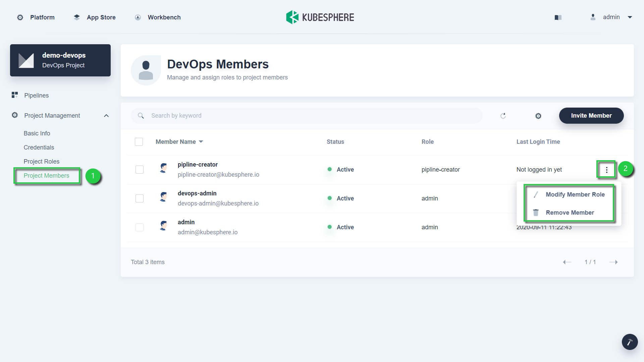Go to next page arrow
This screenshot has width=644, height=362.
click(x=613, y=262)
